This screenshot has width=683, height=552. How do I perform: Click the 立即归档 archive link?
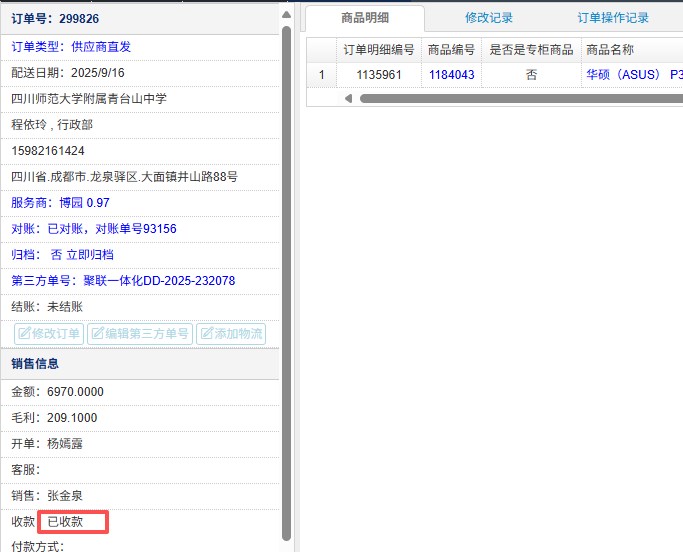pyautogui.click(x=89, y=255)
